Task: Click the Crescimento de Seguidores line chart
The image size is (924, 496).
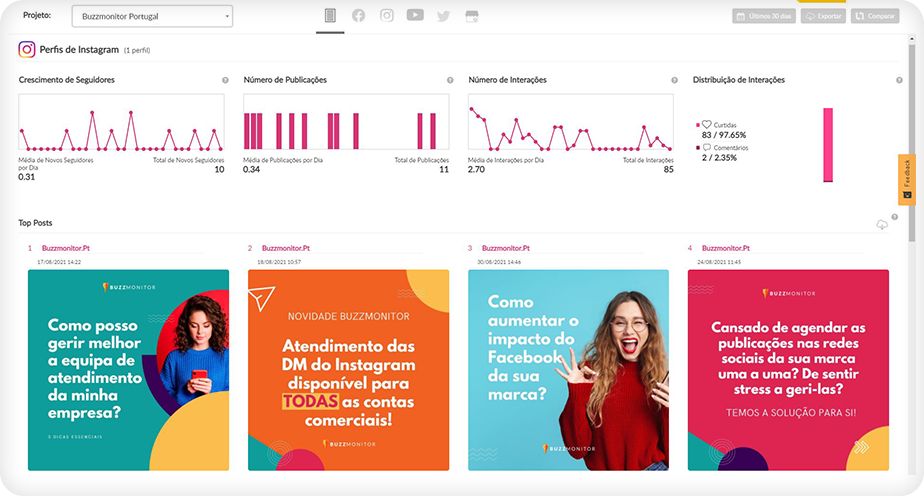Action: (x=121, y=122)
